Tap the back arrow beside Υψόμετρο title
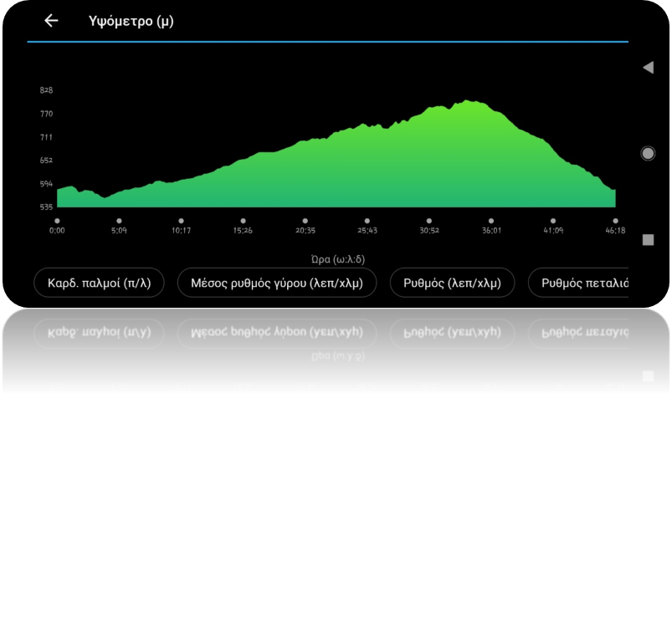 click(x=52, y=21)
